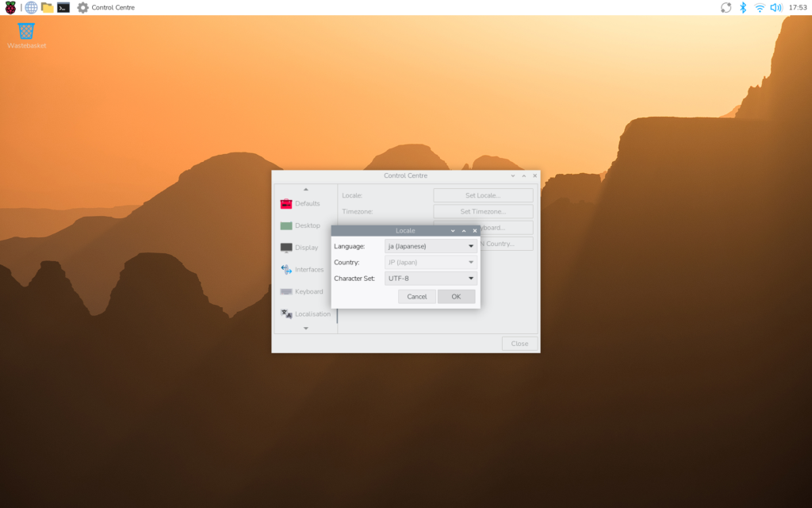Screen dimensions: 812x508
Task: Click the clock showing 17:53
Action: (797, 7)
